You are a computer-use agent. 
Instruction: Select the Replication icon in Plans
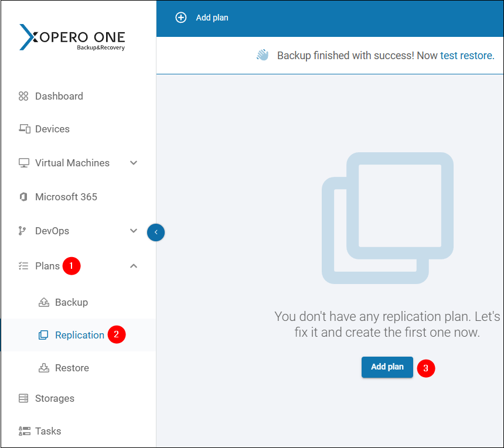[x=43, y=334]
